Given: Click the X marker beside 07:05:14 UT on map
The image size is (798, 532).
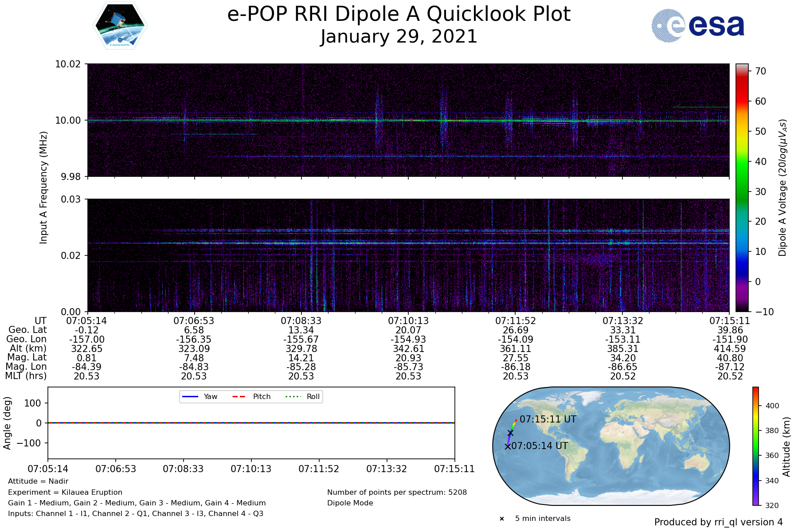Looking at the screenshot, I should [508, 446].
